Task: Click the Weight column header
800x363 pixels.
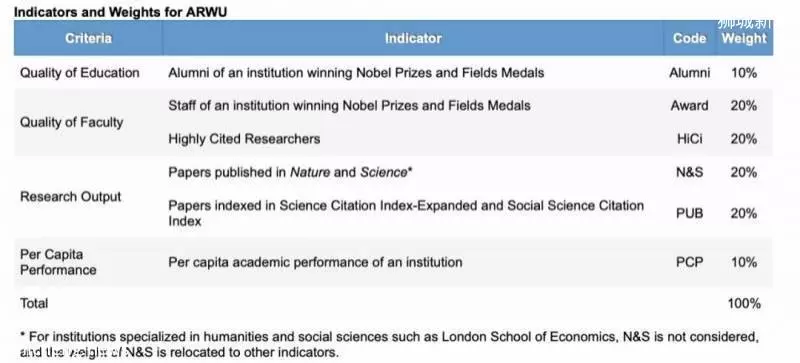Action: (744, 38)
